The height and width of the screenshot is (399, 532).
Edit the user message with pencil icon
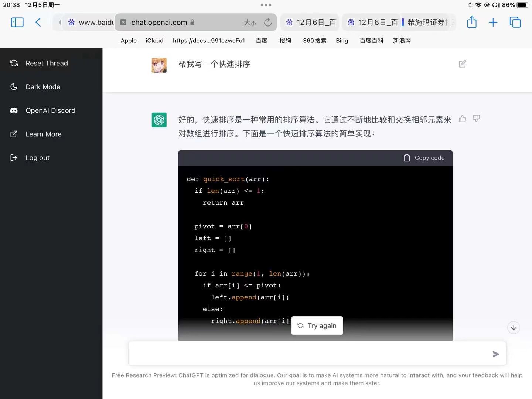(462, 64)
